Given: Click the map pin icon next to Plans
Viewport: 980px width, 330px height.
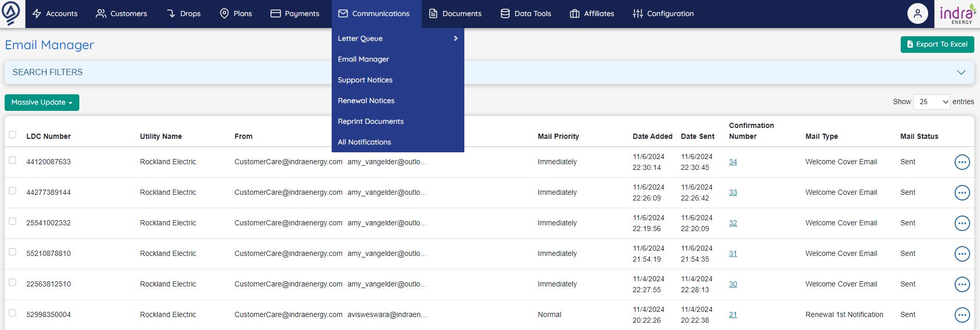Looking at the screenshot, I should [x=224, y=13].
